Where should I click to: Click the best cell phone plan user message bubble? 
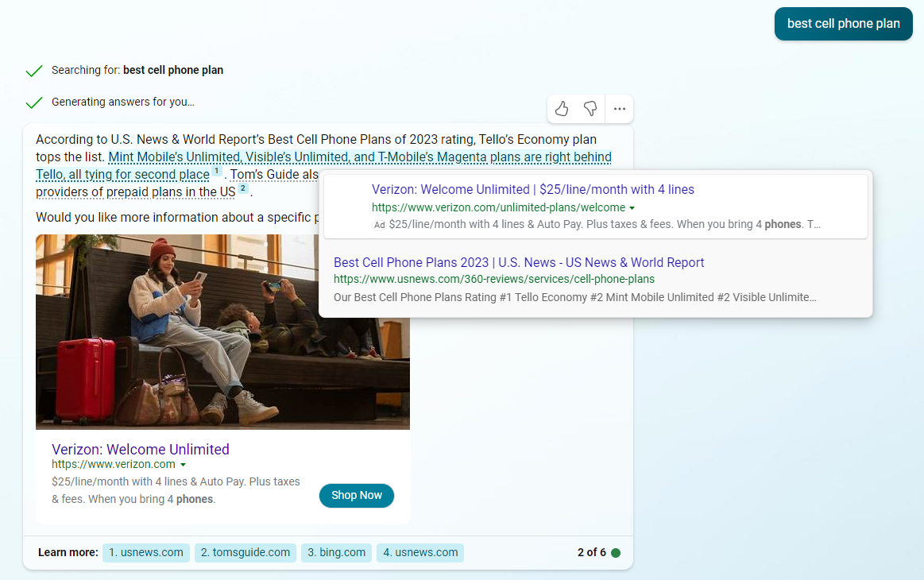click(x=843, y=24)
